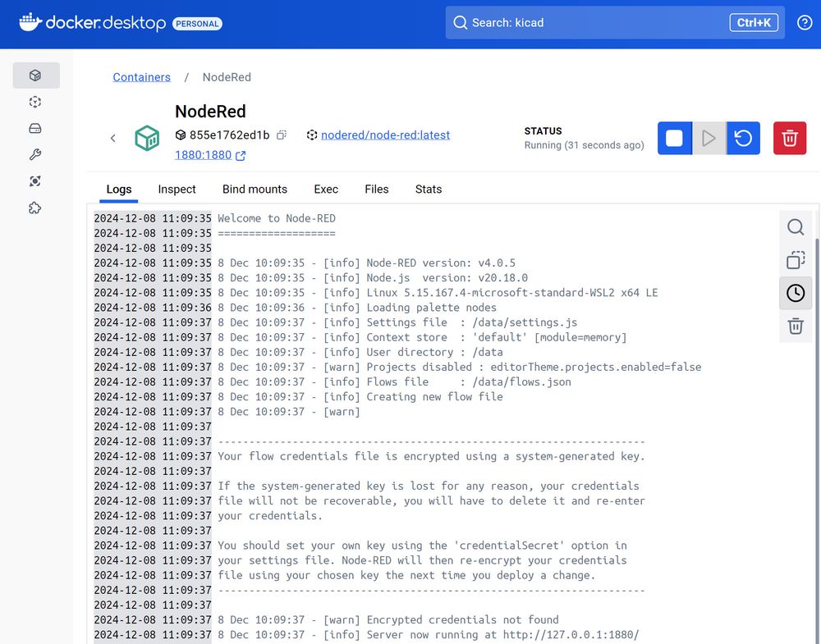Open the Exec tab
Image resolution: width=821 pixels, height=644 pixels.
point(326,190)
